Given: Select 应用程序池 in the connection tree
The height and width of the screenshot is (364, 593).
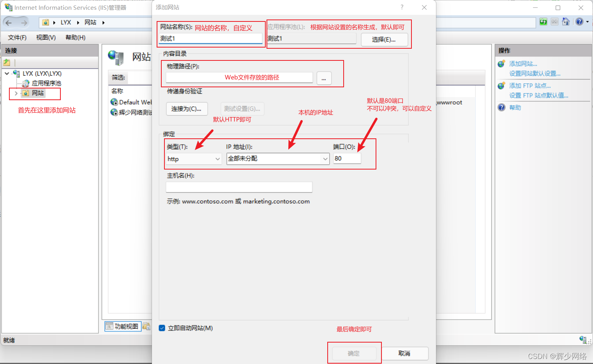Looking at the screenshot, I should (x=46, y=83).
